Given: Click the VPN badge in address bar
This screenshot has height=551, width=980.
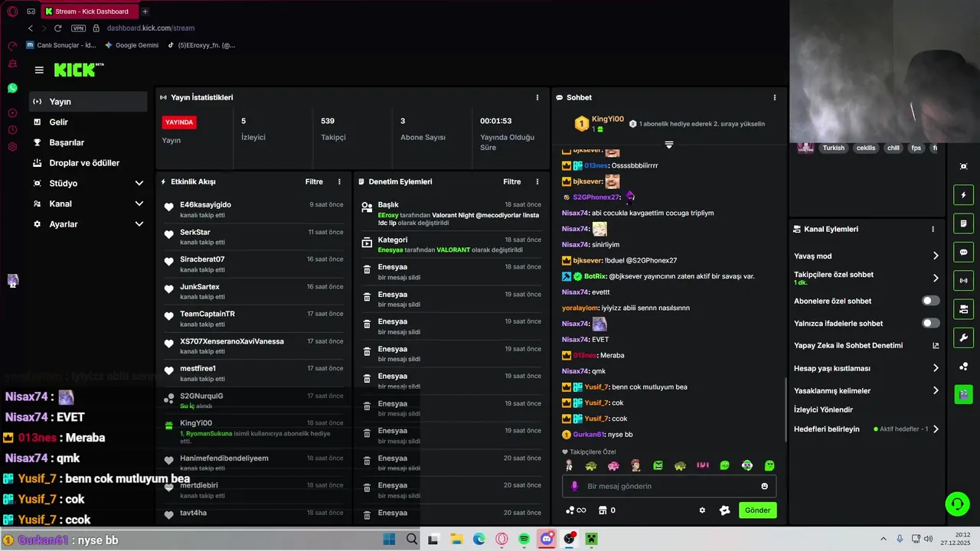Looking at the screenshot, I should pos(78,28).
